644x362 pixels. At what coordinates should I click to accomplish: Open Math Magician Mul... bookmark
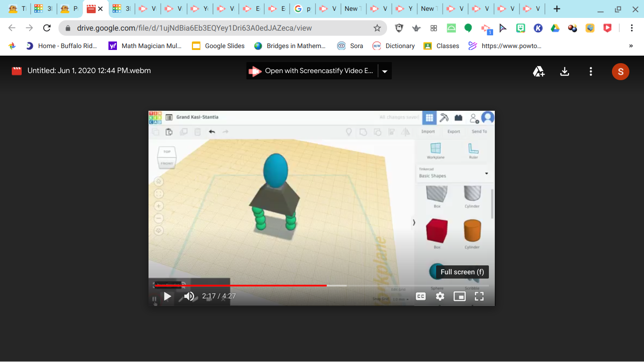[145, 46]
